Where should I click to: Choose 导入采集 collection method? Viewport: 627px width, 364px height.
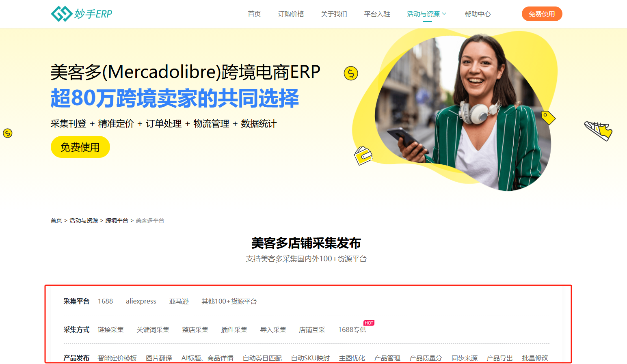pos(273,330)
